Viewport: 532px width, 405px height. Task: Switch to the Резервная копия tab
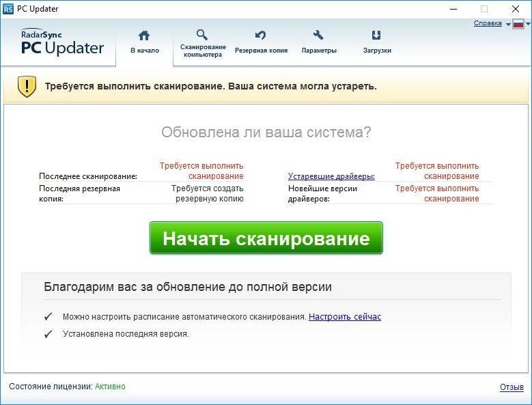point(261,42)
